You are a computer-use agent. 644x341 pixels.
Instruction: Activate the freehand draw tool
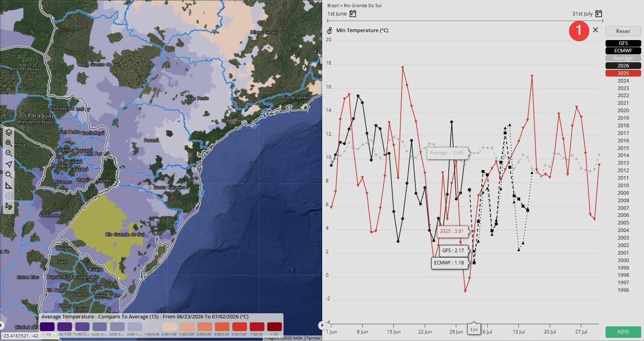pos(9,207)
